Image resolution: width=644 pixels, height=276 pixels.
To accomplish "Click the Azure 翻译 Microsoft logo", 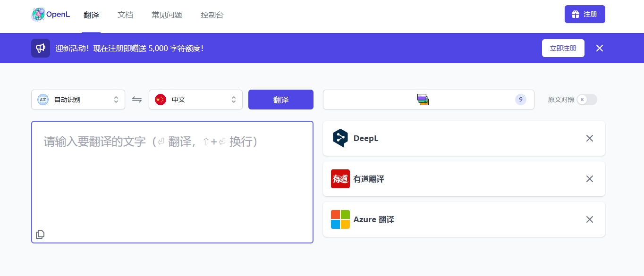I will pyautogui.click(x=340, y=219).
